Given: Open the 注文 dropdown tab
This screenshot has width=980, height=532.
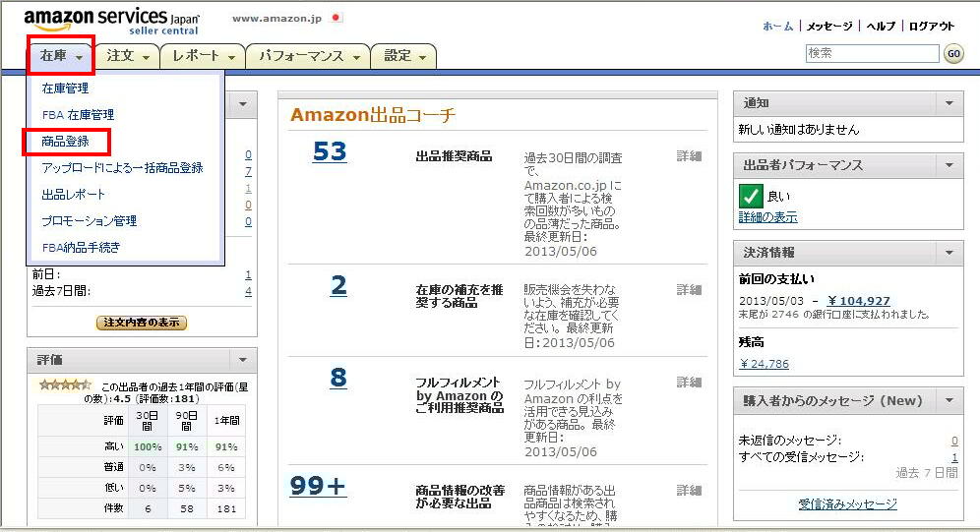Looking at the screenshot, I should pos(129,56).
